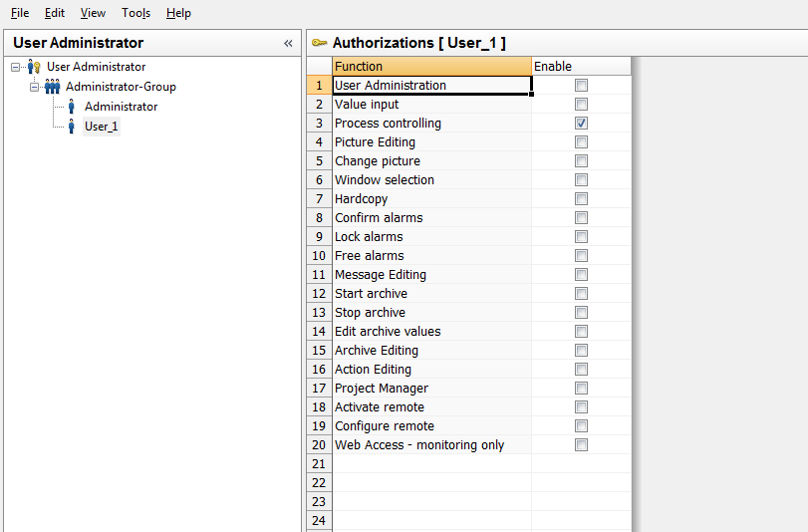Enable Configure remote authorization checkbox
Image resolution: width=808 pixels, height=532 pixels.
click(581, 425)
